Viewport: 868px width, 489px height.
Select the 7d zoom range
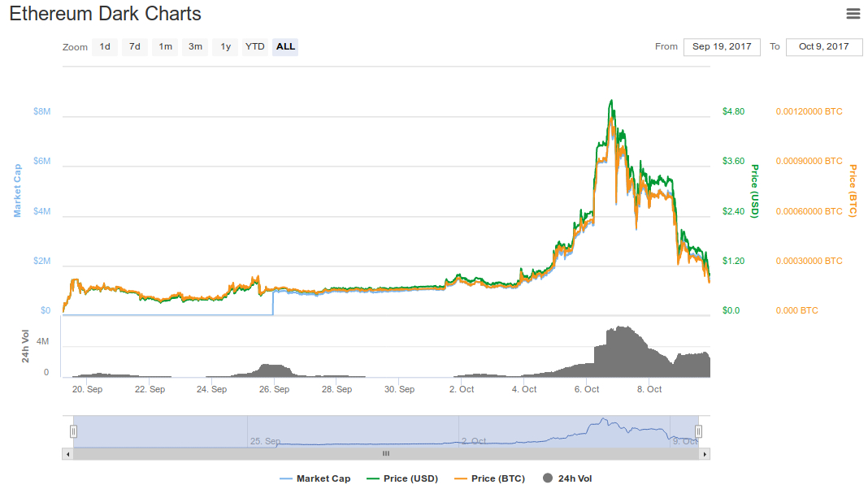pyautogui.click(x=135, y=47)
